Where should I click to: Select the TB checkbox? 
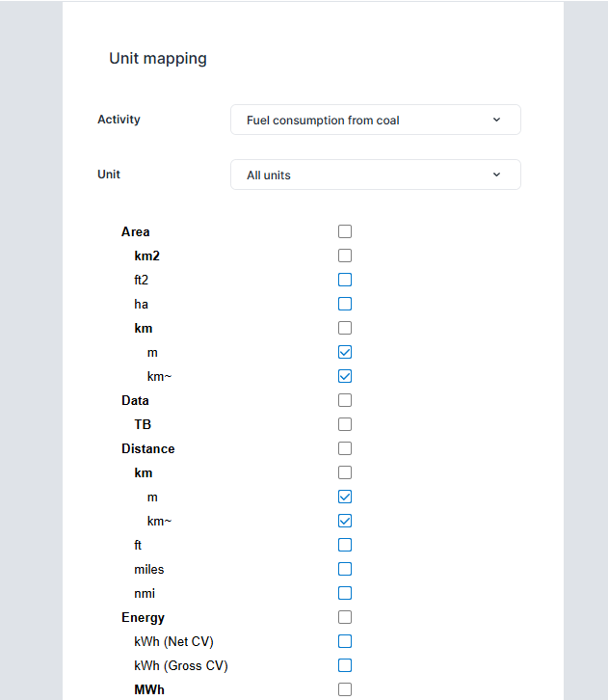(x=345, y=424)
